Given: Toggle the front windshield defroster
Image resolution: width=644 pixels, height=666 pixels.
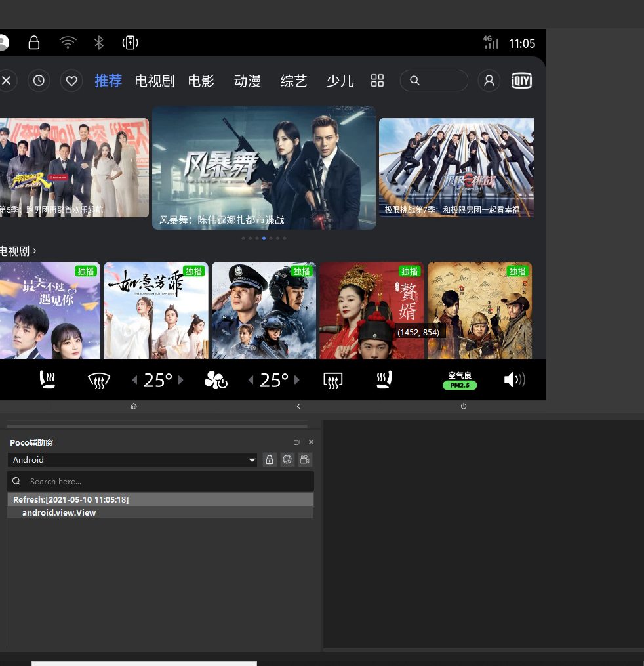Looking at the screenshot, I should pyautogui.click(x=99, y=381).
